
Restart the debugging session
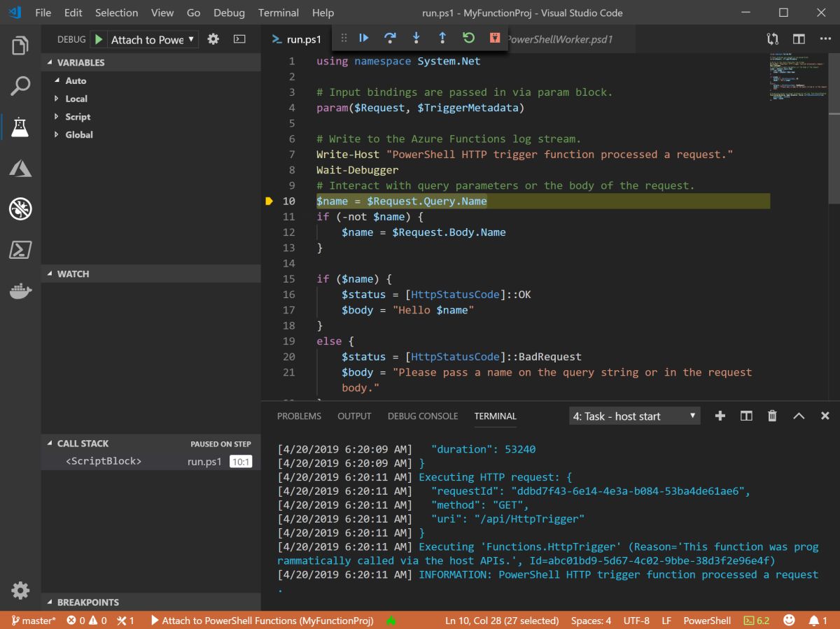point(468,38)
